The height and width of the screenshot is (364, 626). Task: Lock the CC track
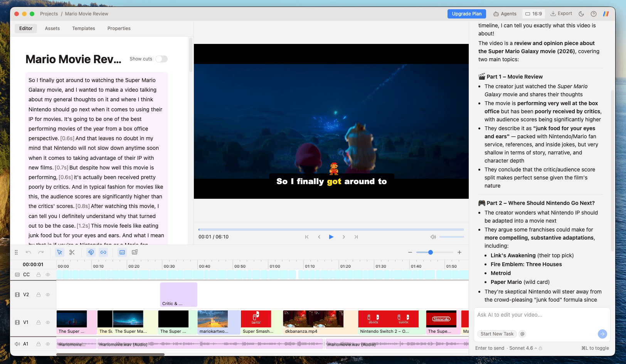tap(39, 275)
